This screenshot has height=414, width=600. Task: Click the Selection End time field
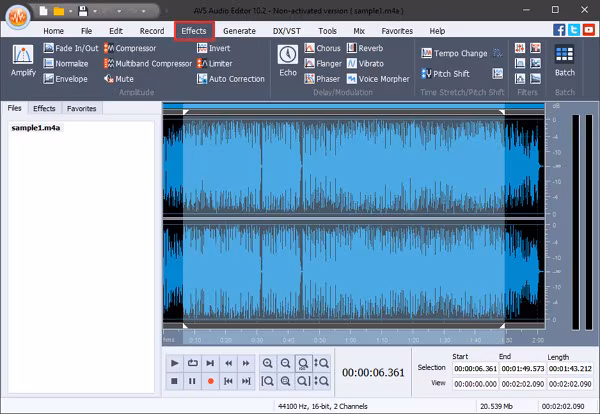pos(523,368)
